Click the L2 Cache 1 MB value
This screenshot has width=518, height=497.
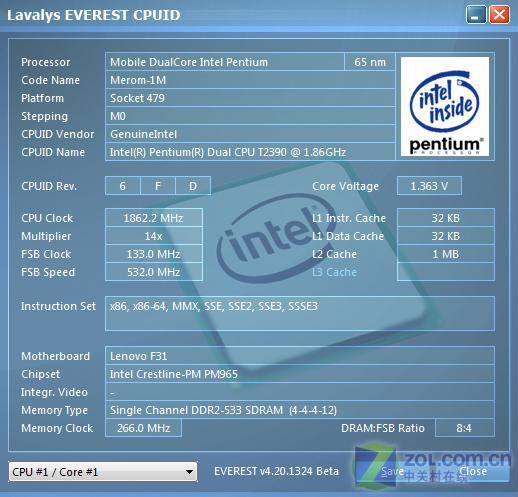446,254
